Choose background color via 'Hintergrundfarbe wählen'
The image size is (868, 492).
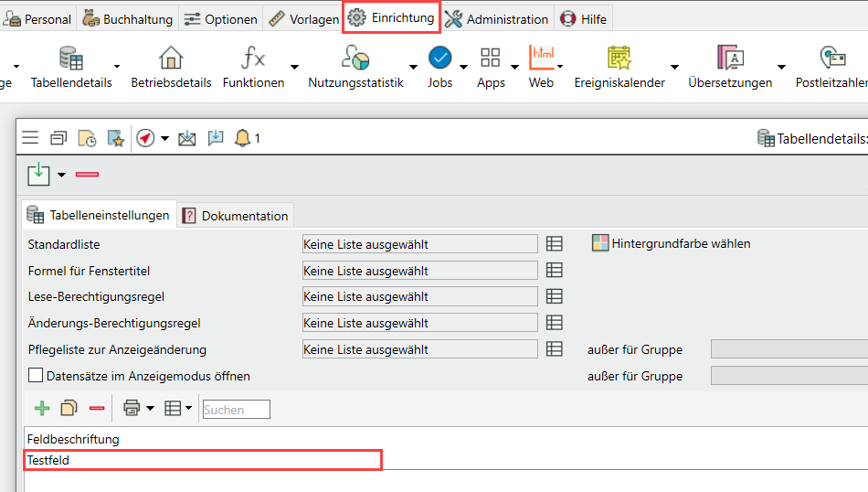click(671, 244)
